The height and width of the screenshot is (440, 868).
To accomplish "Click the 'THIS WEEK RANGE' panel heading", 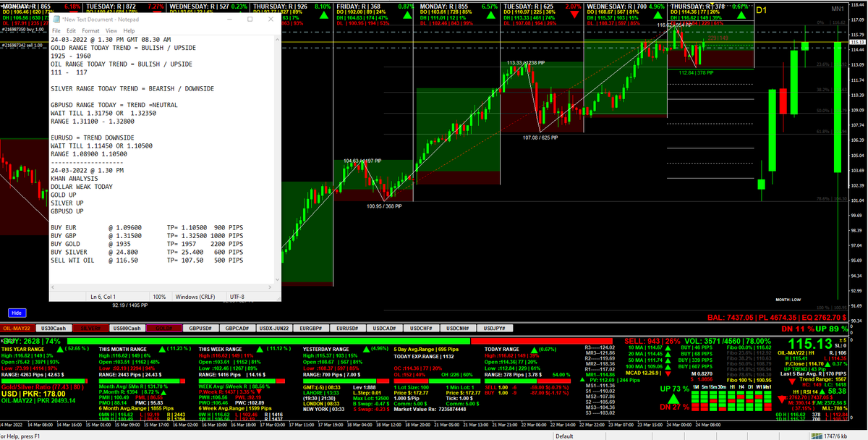I will [220, 348].
